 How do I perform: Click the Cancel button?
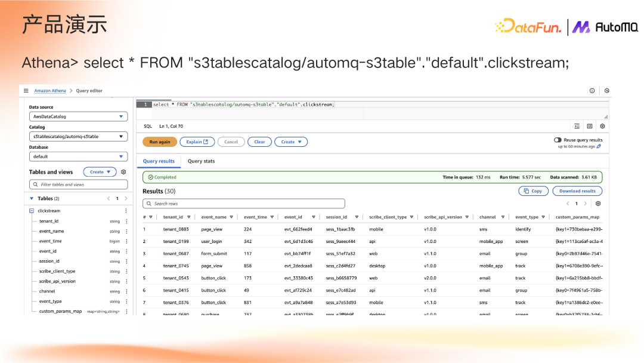pyautogui.click(x=231, y=142)
